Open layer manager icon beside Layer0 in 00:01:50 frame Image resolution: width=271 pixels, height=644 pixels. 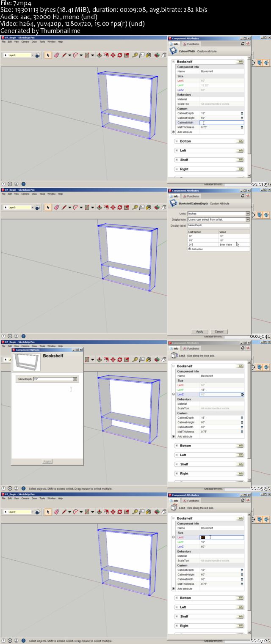pyautogui.click(x=38, y=55)
